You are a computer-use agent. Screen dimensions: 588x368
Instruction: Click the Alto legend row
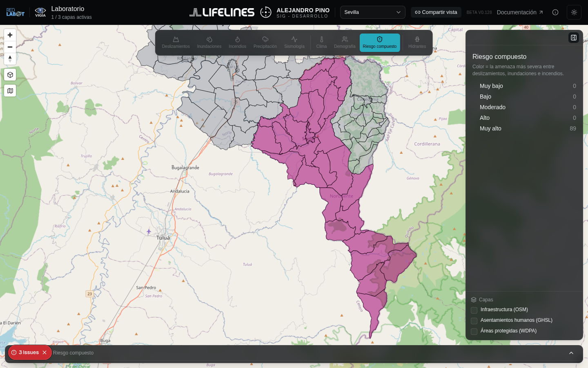point(524,118)
